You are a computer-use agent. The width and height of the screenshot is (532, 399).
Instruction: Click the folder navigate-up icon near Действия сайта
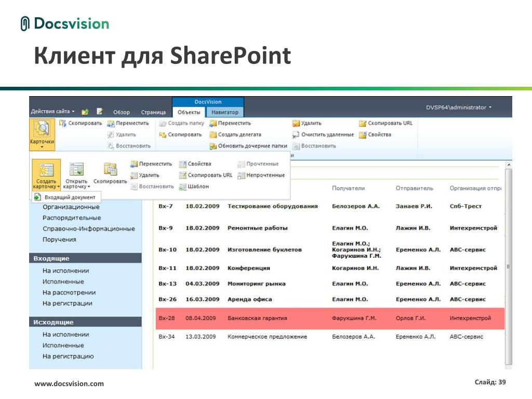[85, 112]
